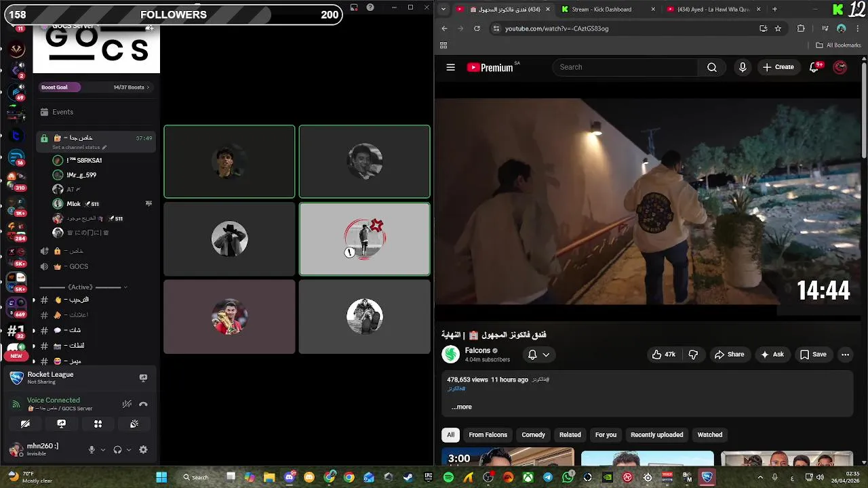This screenshot has width=868, height=488.
Task: Submit search with magnifier button
Action: click(712, 67)
